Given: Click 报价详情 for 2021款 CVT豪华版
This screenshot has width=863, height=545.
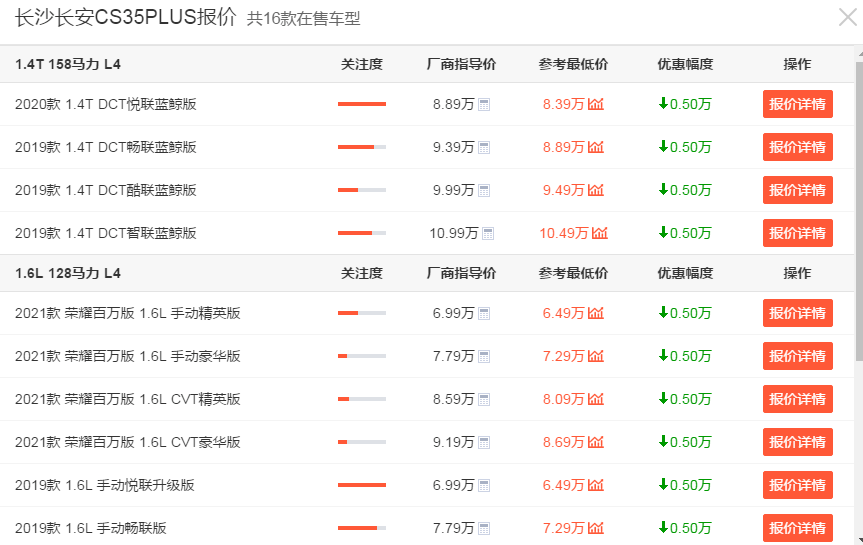Looking at the screenshot, I should tap(798, 442).
